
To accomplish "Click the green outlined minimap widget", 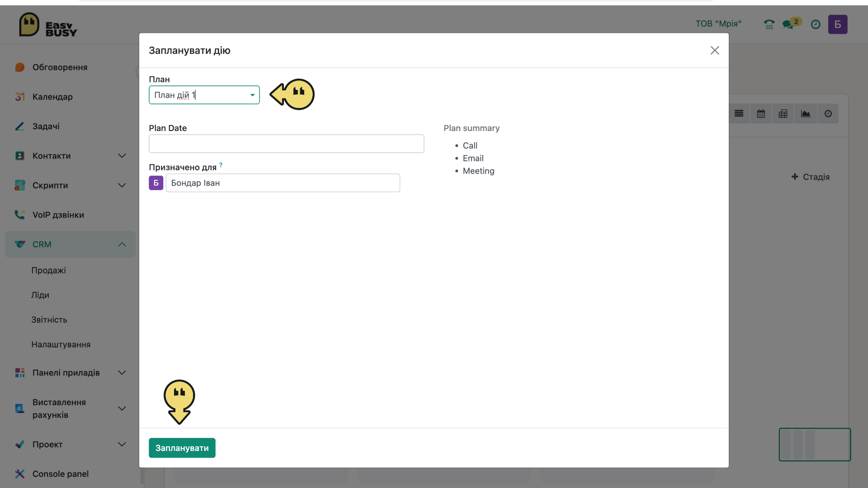I will 815,445.
